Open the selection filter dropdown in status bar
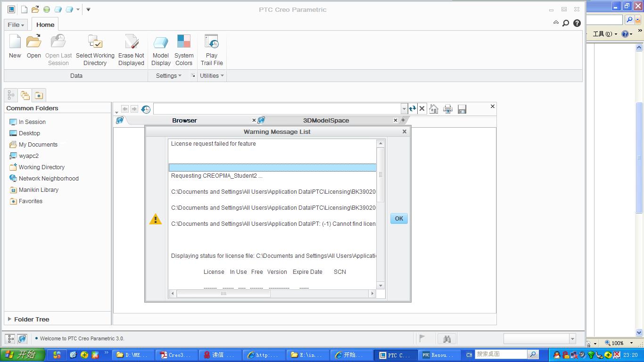Image resolution: width=644 pixels, height=362 pixels. click(572, 338)
